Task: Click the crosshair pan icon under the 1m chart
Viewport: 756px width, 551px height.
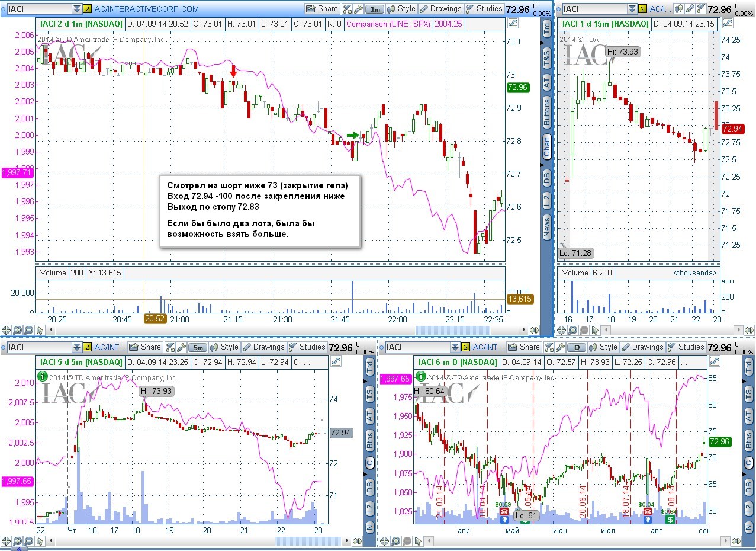Action: (7, 330)
